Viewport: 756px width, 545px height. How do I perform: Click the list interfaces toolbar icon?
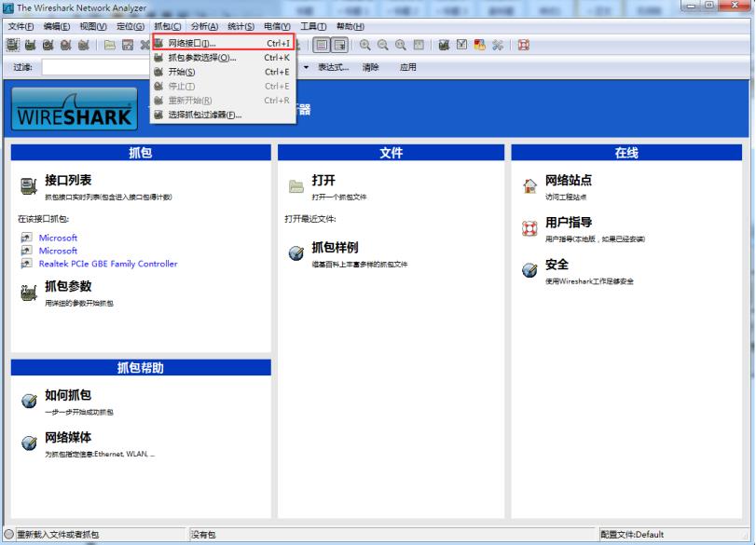pyautogui.click(x=12, y=46)
